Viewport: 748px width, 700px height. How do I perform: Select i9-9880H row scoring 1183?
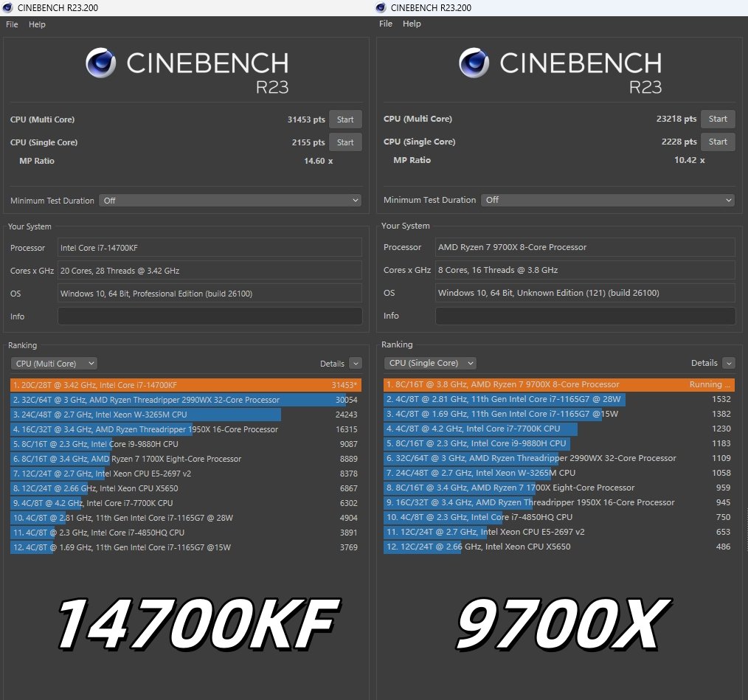click(x=559, y=444)
